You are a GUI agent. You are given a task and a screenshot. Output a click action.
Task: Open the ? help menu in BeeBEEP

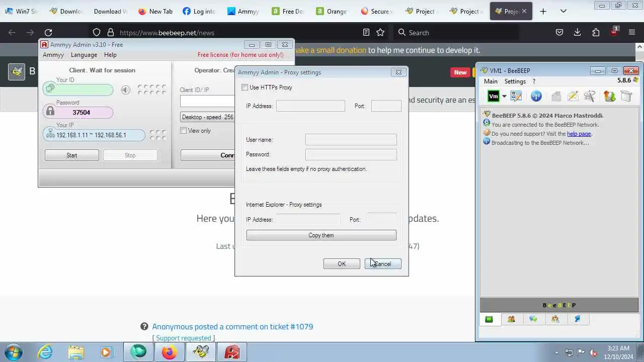coord(534,81)
